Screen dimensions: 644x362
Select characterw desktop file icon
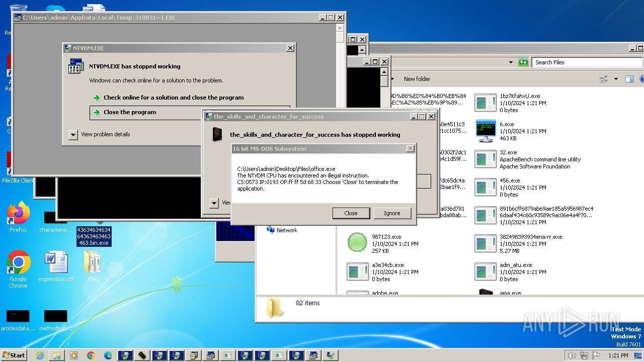coord(56,223)
